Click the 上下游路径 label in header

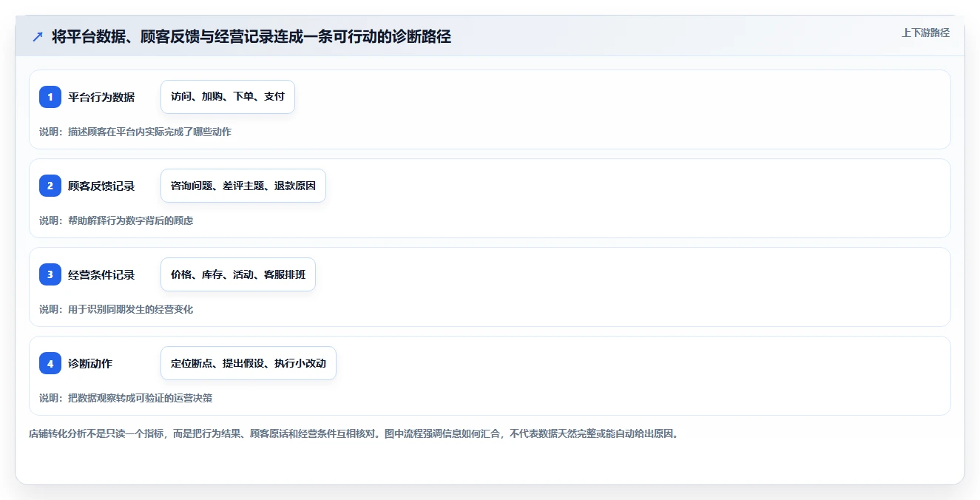tap(925, 33)
